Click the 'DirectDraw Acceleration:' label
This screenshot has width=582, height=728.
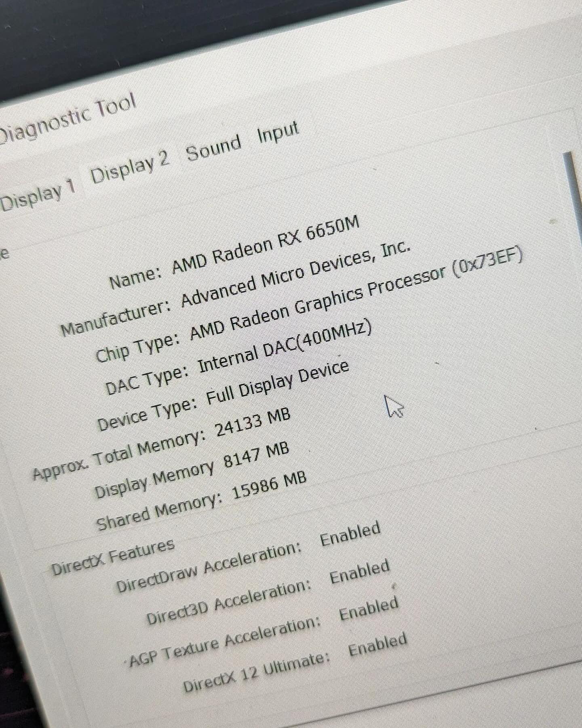pyautogui.click(x=210, y=567)
